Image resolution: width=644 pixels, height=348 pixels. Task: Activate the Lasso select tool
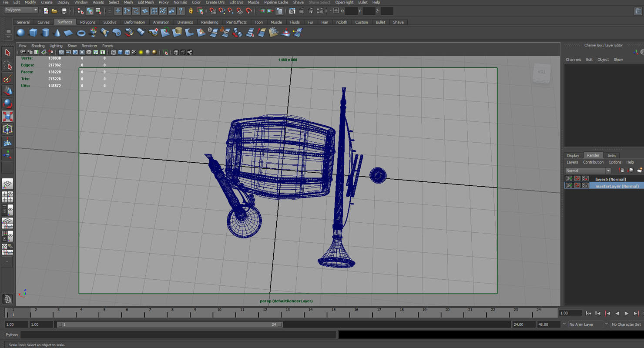click(x=7, y=65)
